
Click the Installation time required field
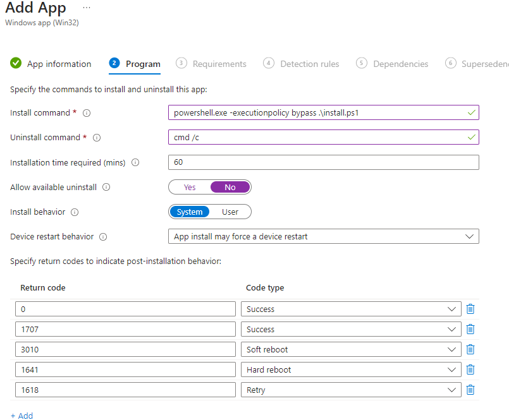(x=323, y=162)
